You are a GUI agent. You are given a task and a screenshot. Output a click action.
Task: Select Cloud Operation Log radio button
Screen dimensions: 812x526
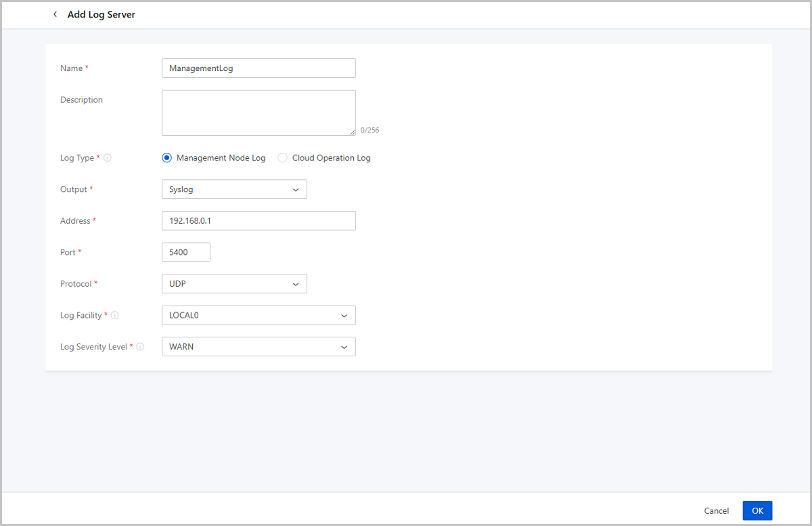283,158
